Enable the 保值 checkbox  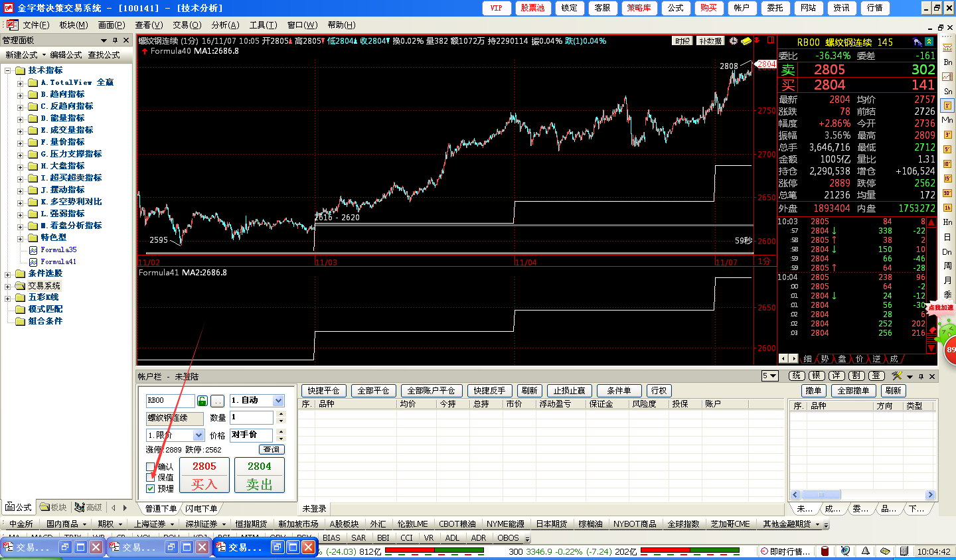(151, 477)
